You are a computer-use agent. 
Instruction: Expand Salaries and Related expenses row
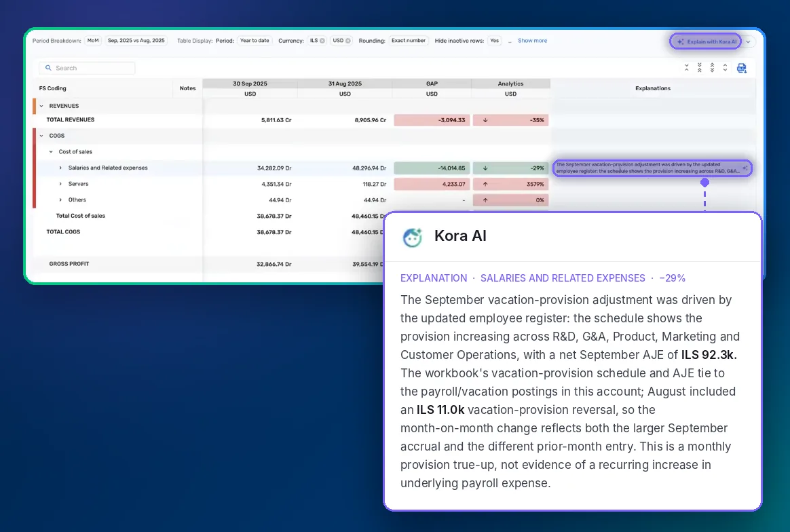tap(60, 168)
